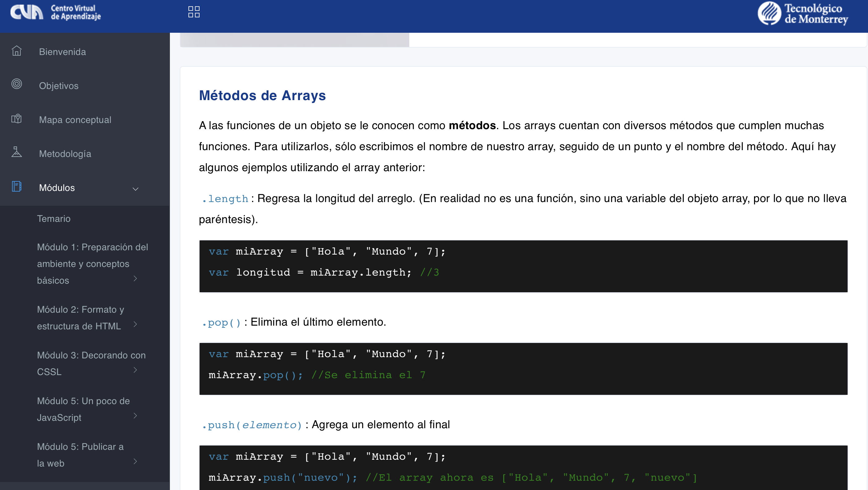868x490 pixels.
Task: Open Módulo 5: Un poco de JavaScript
Action: point(83,409)
